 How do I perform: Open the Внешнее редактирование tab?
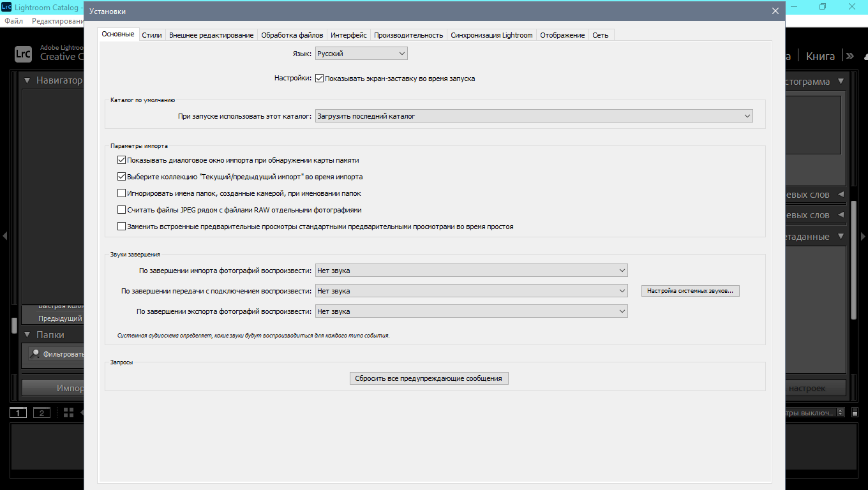pyautogui.click(x=211, y=35)
